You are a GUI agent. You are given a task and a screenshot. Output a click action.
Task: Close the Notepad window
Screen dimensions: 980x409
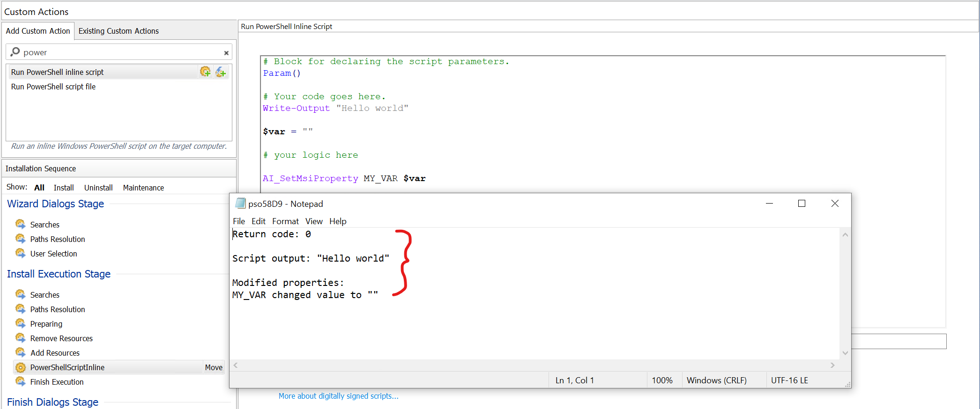[x=835, y=204]
